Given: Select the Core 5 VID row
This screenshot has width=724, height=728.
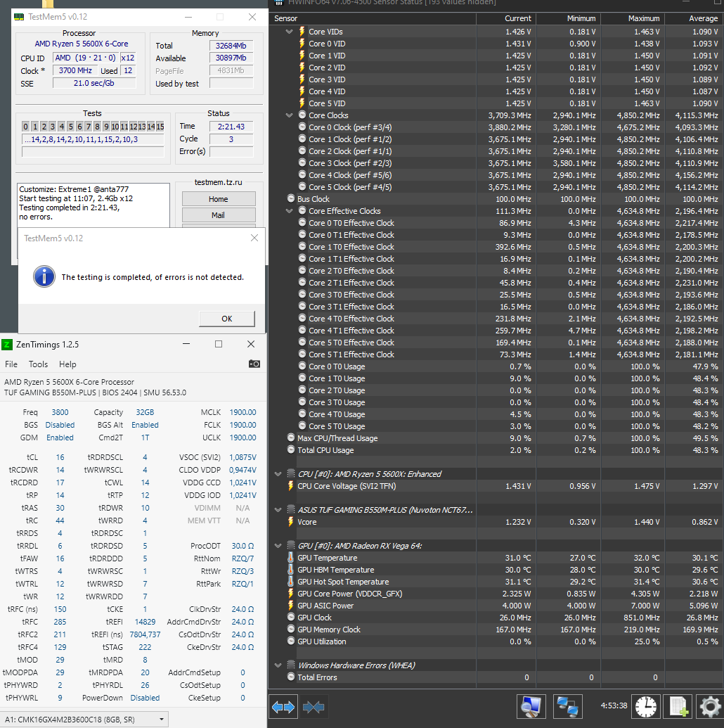Looking at the screenshot, I should (496, 103).
